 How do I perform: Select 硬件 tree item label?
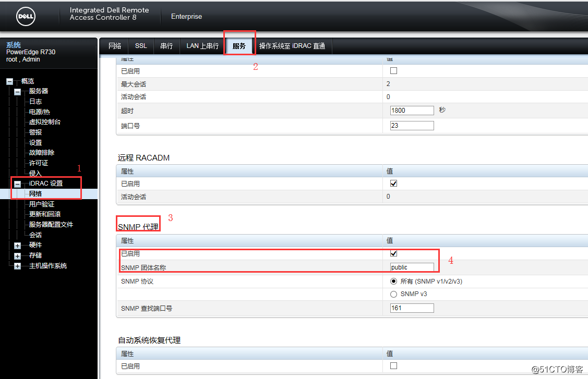pyautogui.click(x=35, y=245)
